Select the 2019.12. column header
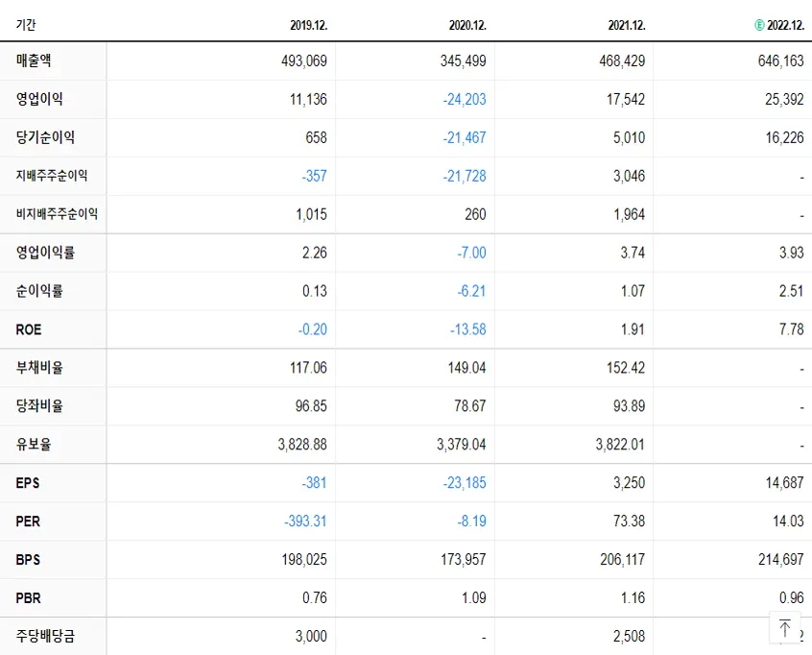 coord(309,25)
